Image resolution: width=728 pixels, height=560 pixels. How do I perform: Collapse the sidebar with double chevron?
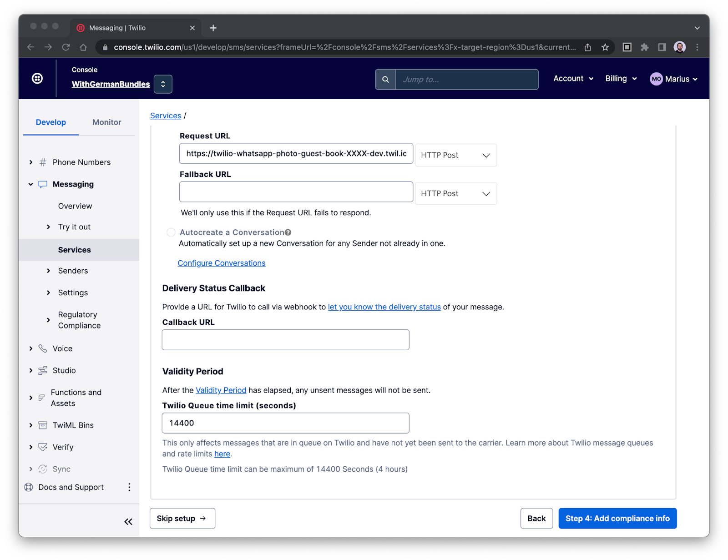coord(128,522)
